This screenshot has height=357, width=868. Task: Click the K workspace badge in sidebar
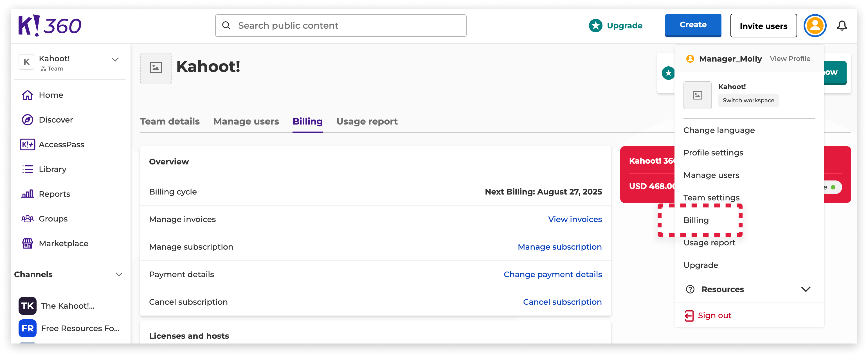tap(26, 62)
